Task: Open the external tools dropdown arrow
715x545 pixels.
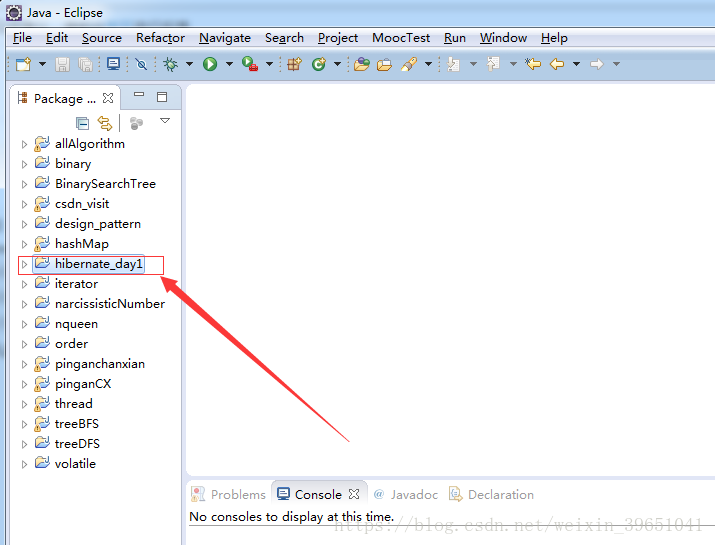Action: (269, 64)
